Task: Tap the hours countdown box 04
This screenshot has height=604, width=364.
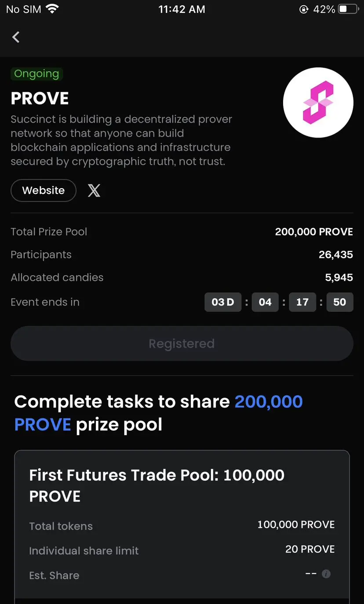Action: (265, 302)
